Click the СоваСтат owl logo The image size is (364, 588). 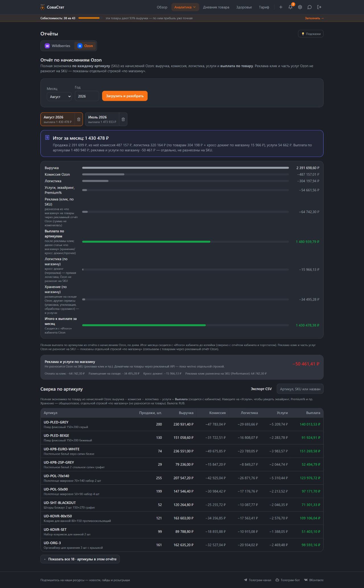point(43,7)
